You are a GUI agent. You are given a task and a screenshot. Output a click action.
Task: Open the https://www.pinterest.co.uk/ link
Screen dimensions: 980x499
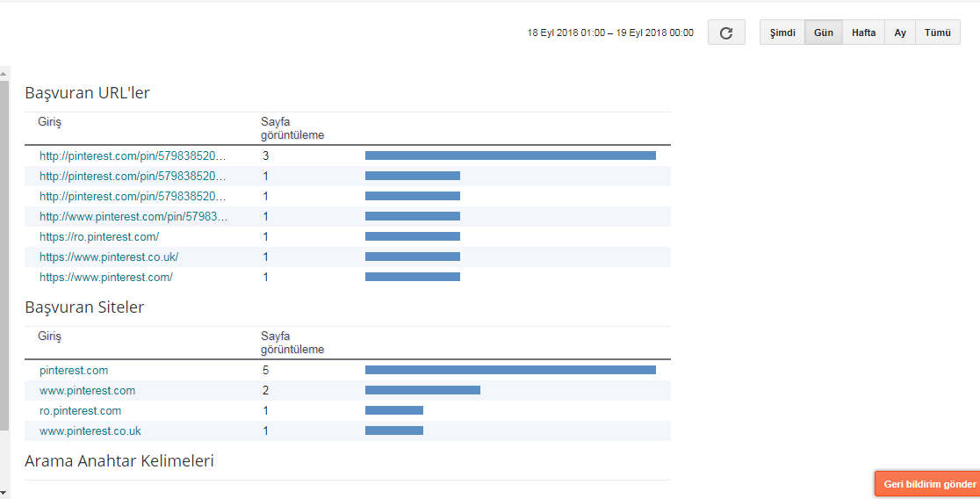coord(109,257)
